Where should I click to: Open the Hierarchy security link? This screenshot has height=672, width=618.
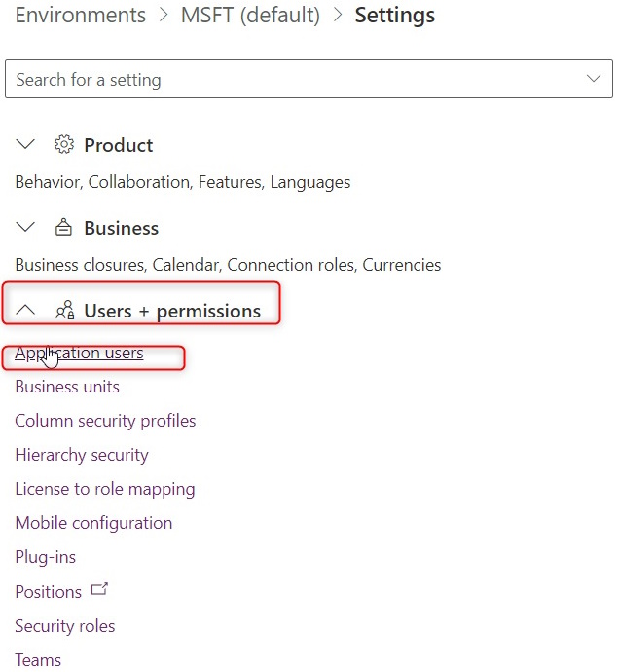[82, 455]
